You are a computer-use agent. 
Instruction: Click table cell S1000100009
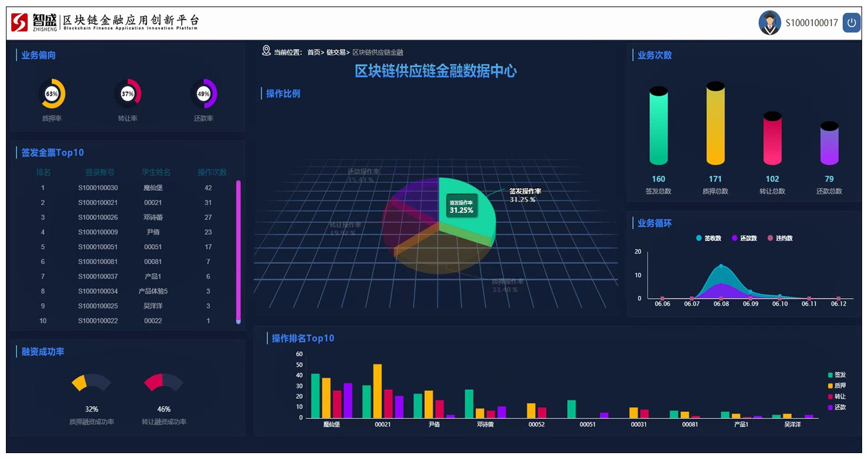point(98,232)
